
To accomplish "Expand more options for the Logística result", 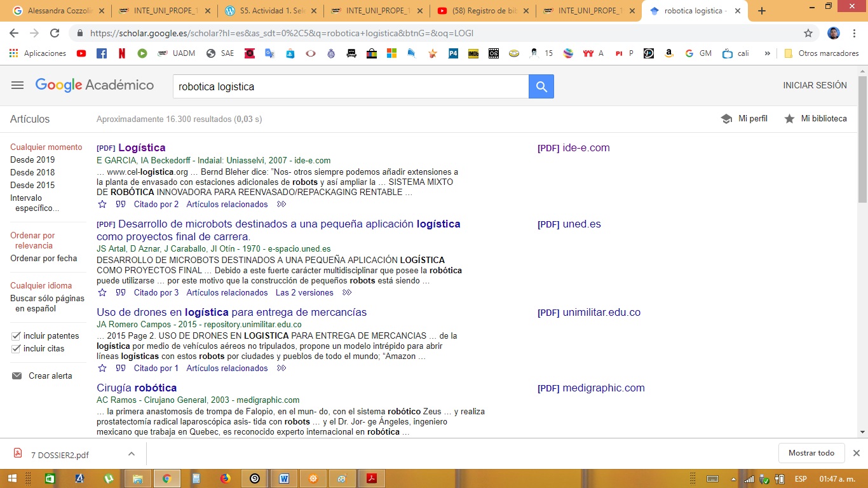I will (281, 205).
